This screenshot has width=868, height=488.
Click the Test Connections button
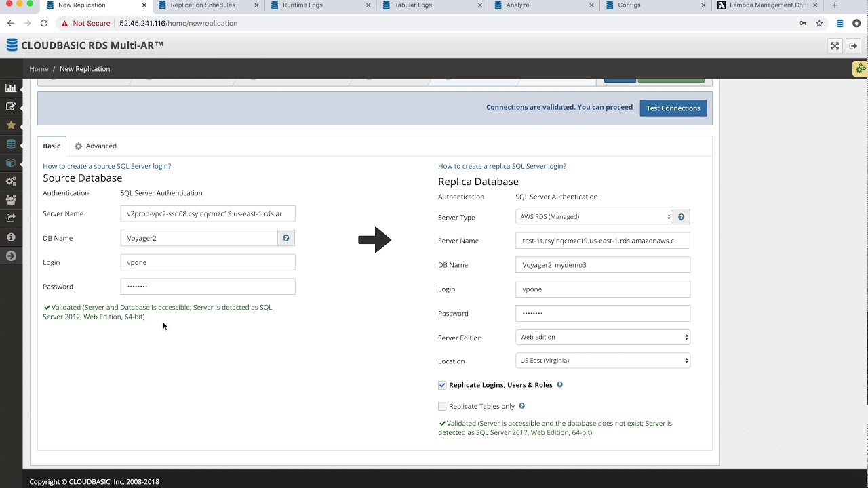[x=673, y=108]
